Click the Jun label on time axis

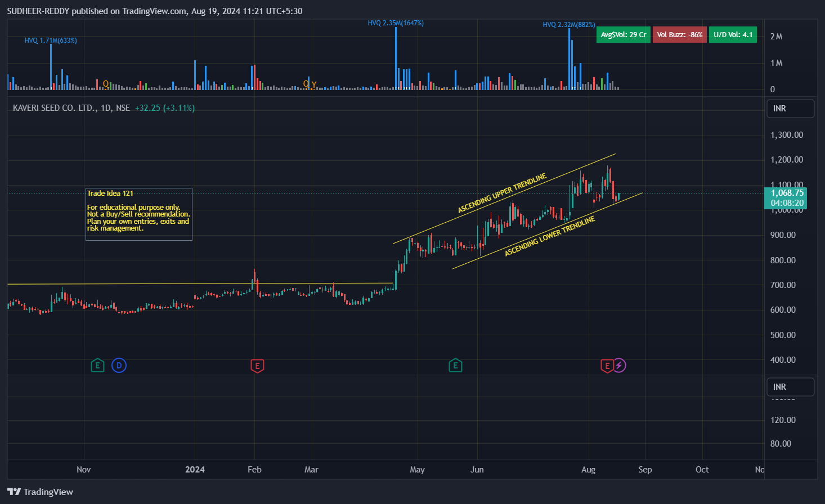coord(477,470)
